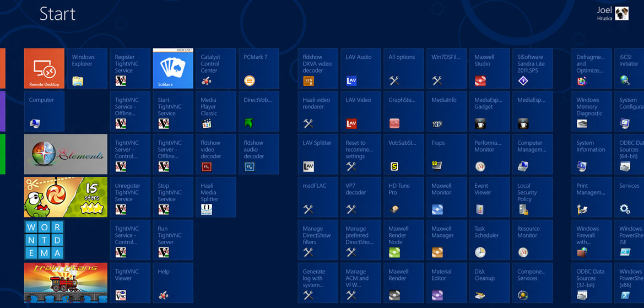Open MediaInfo tile
This screenshot has height=308, width=644.
coord(447,111)
